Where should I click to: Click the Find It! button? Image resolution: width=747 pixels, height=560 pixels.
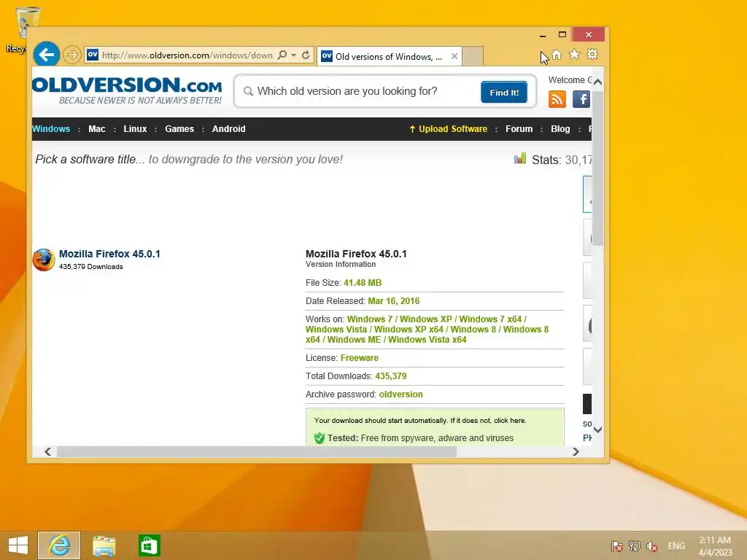pyautogui.click(x=504, y=92)
